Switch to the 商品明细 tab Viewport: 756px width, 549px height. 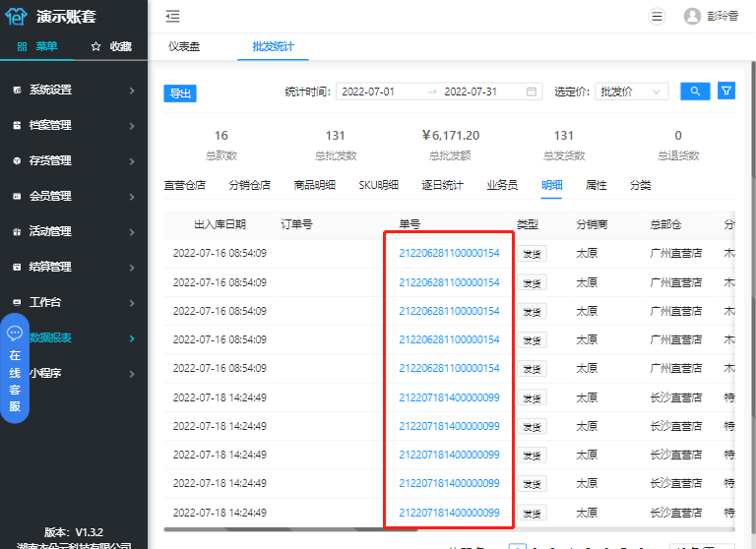[315, 185]
